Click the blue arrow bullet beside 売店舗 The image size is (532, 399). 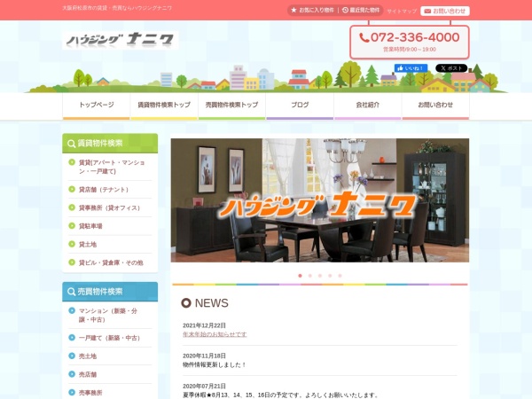[x=72, y=374]
